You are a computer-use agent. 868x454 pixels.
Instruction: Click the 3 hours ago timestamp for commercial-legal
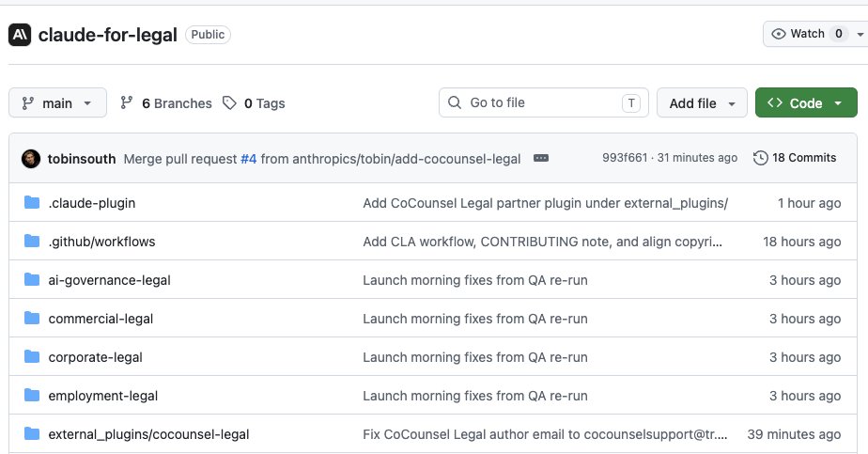[x=805, y=319]
